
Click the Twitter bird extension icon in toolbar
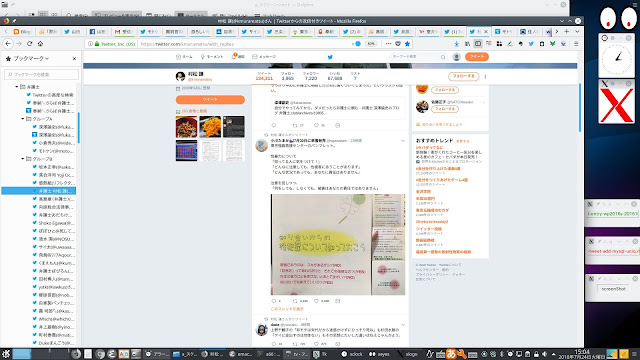click(531, 44)
